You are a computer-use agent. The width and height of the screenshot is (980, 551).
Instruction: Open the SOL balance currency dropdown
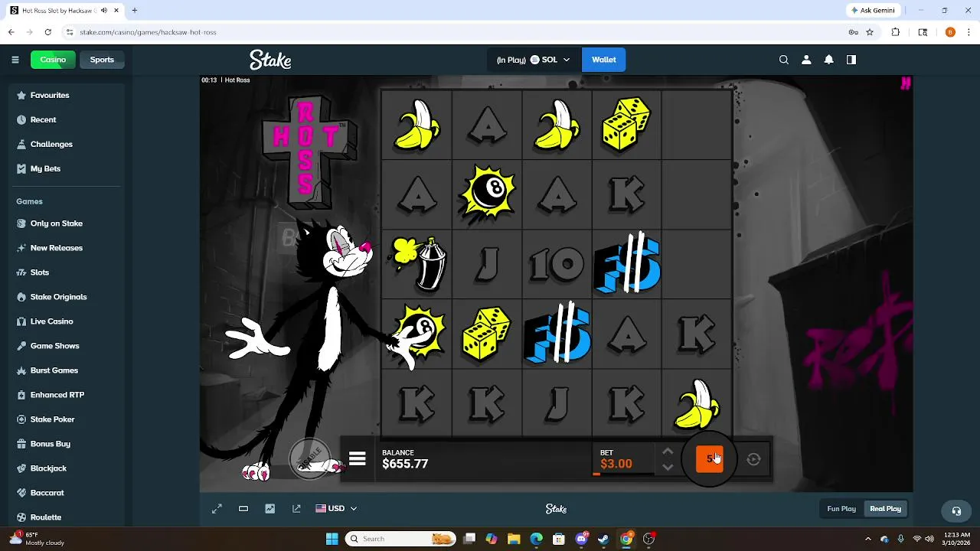click(x=533, y=60)
